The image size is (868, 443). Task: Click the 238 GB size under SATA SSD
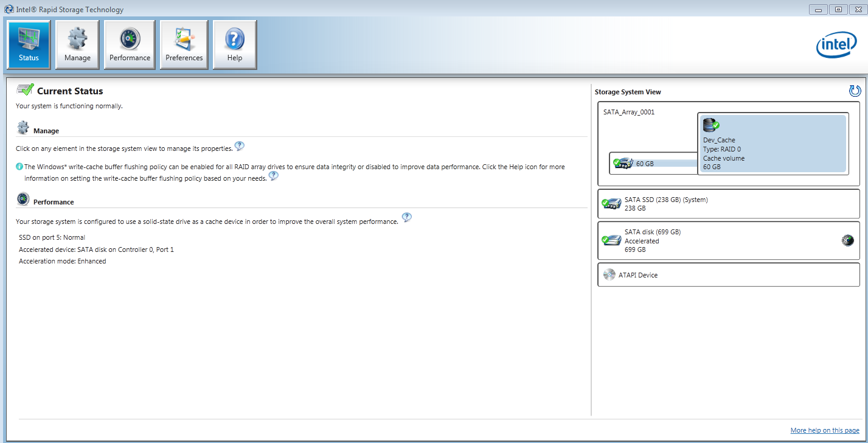pos(635,208)
